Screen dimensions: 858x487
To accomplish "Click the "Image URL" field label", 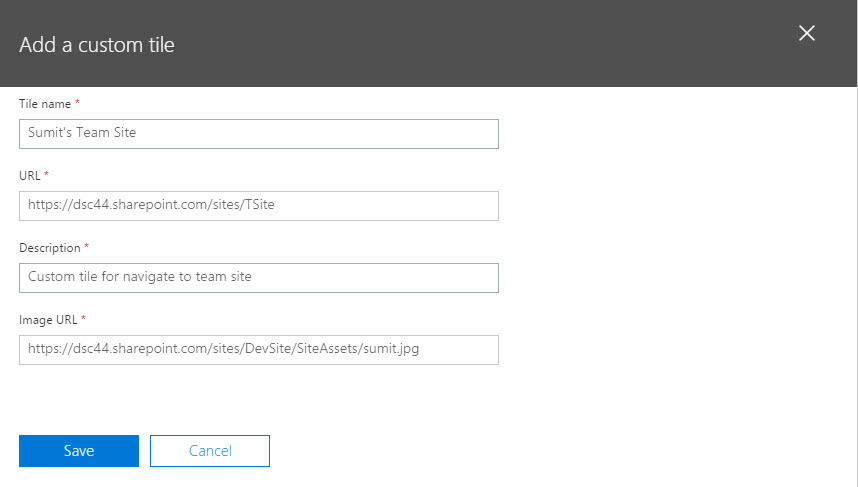I will point(48,320).
